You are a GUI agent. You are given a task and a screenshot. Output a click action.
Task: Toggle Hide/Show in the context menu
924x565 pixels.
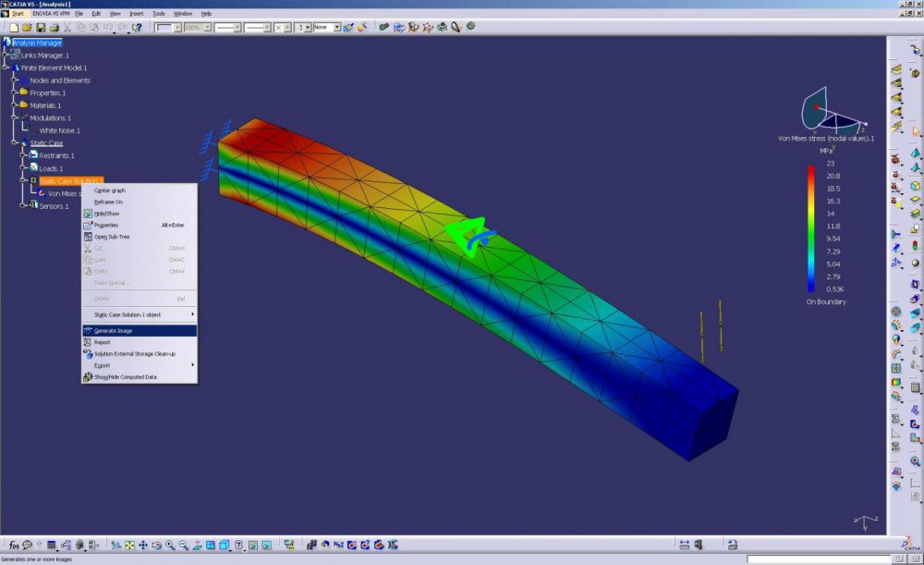[x=108, y=214]
